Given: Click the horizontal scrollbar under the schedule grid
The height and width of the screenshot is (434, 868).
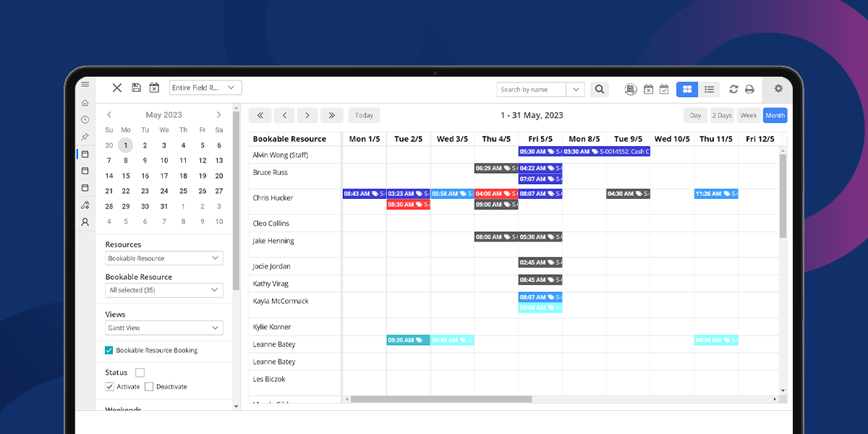Looking at the screenshot, I should [441, 399].
